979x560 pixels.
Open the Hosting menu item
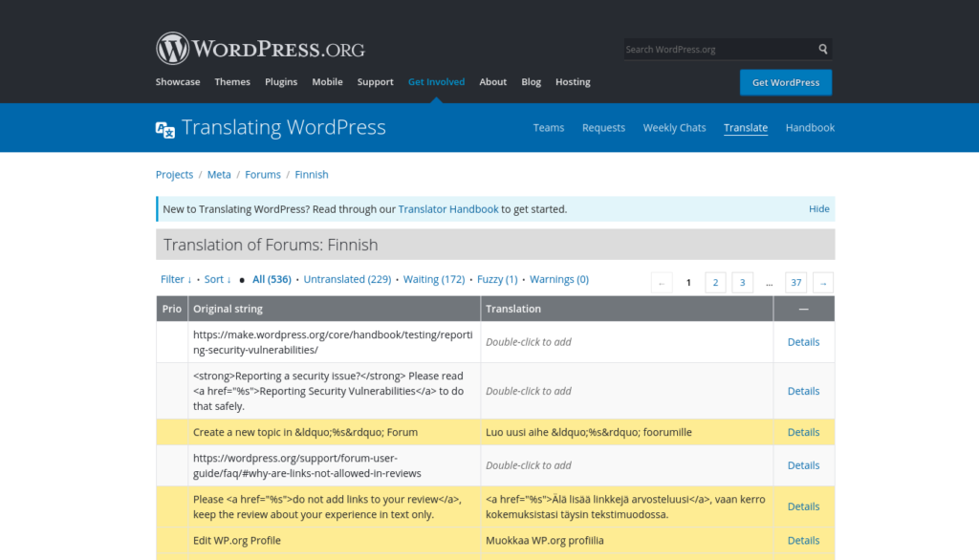click(573, 82)
